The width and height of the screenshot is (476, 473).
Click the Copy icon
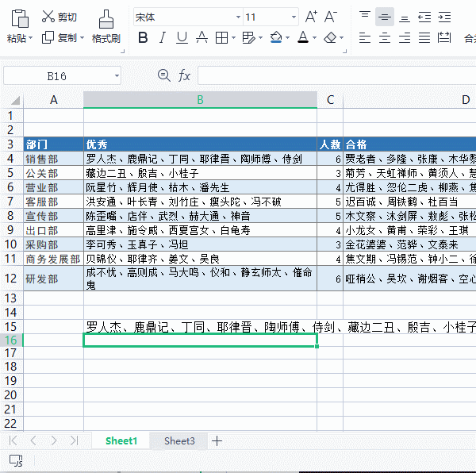tap(48, 37)
